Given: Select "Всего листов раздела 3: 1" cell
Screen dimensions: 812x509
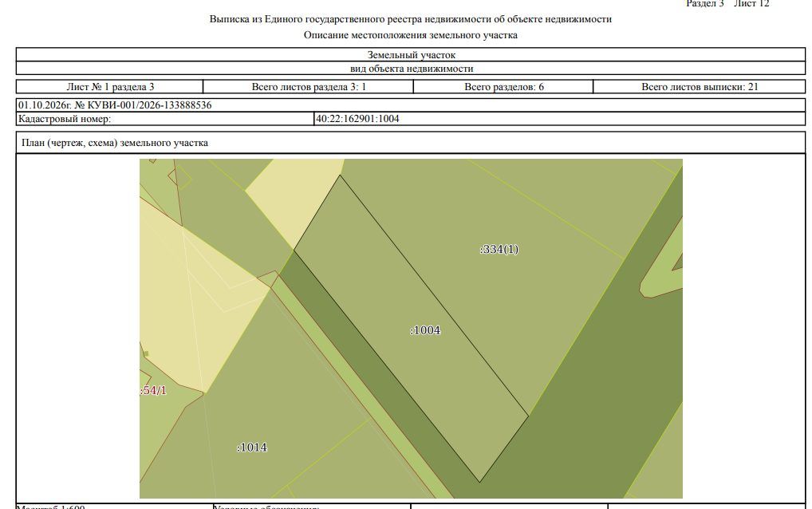Looking at the screenshot, I should pos(309,86).
